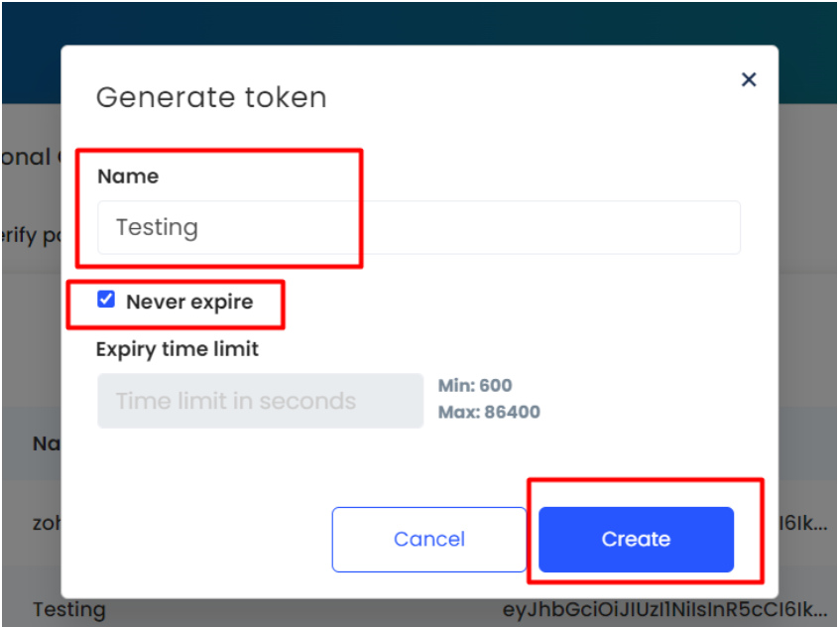Focus the Name field containing Testing
This screenshot has height=627, width=840.
(x=419, y=227)
